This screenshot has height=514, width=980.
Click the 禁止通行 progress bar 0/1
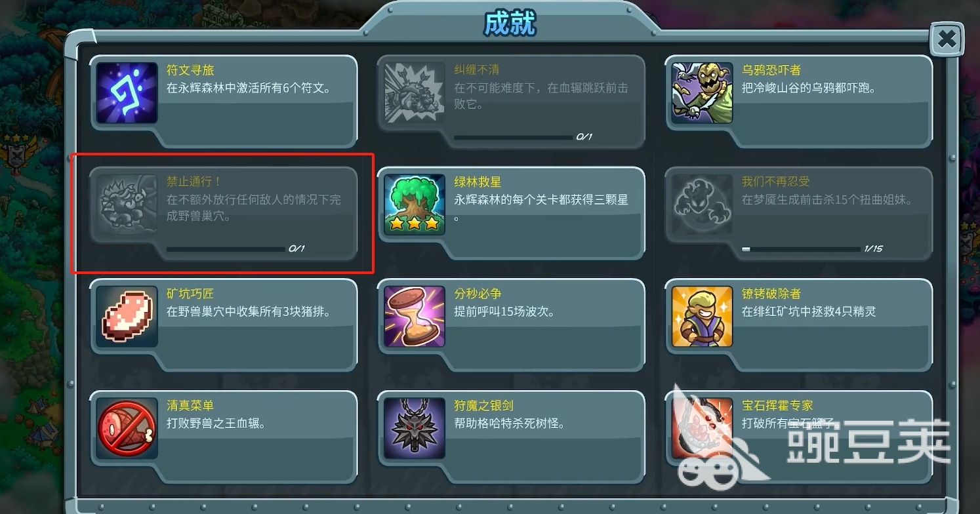tap(226, 249)
